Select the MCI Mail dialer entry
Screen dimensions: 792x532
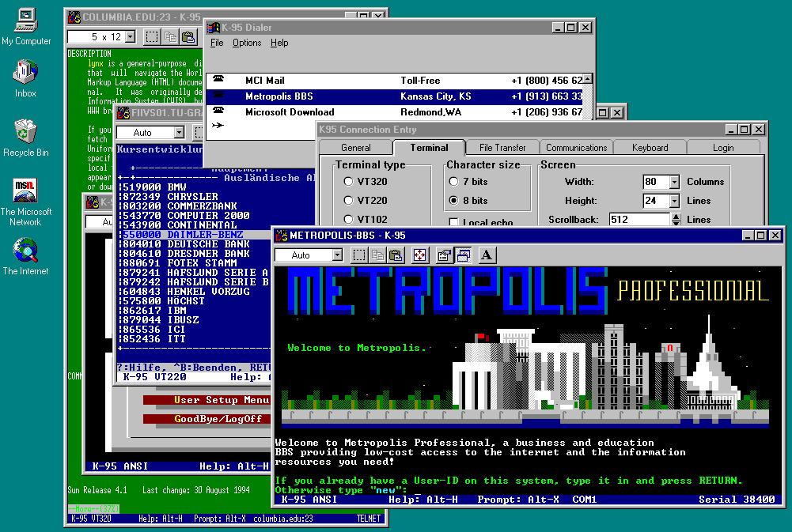tap(264, 81)
